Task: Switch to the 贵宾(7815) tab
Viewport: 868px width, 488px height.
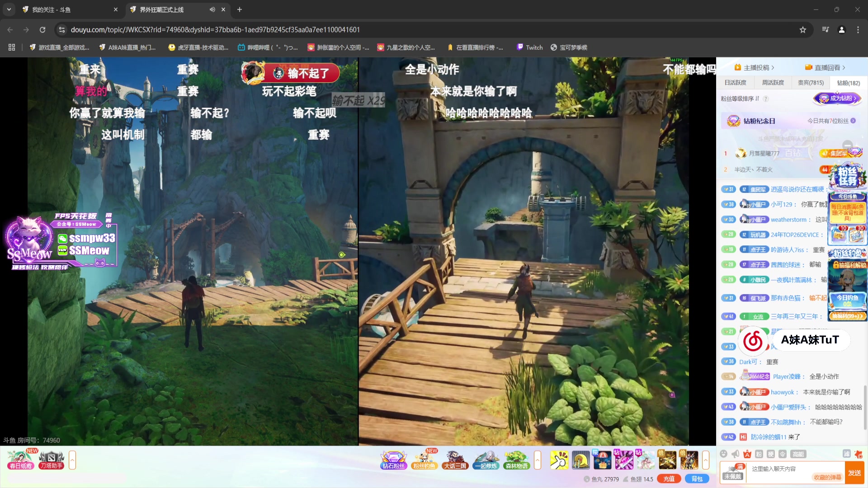Action: tap(811, 83)
